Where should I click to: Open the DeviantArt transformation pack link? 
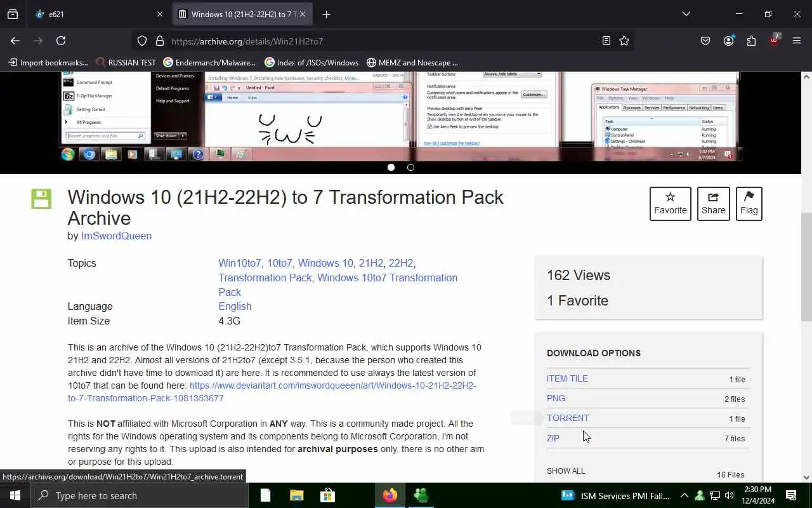272,392
